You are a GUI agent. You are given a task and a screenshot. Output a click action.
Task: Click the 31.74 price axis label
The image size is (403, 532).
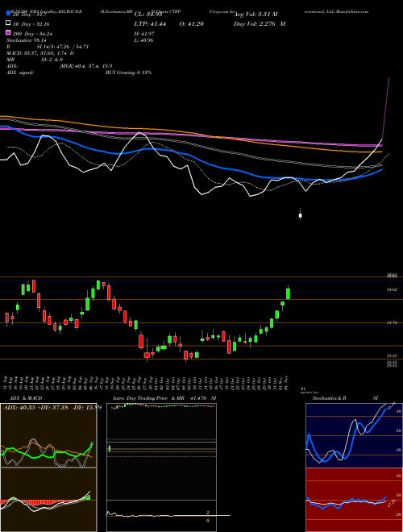pyautogui.click(x=392, y=322)
